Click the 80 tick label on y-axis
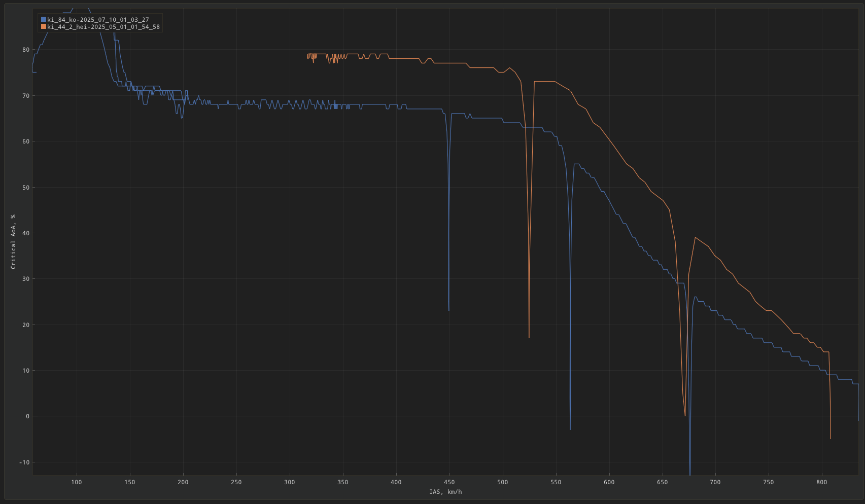 coord(26,50)
